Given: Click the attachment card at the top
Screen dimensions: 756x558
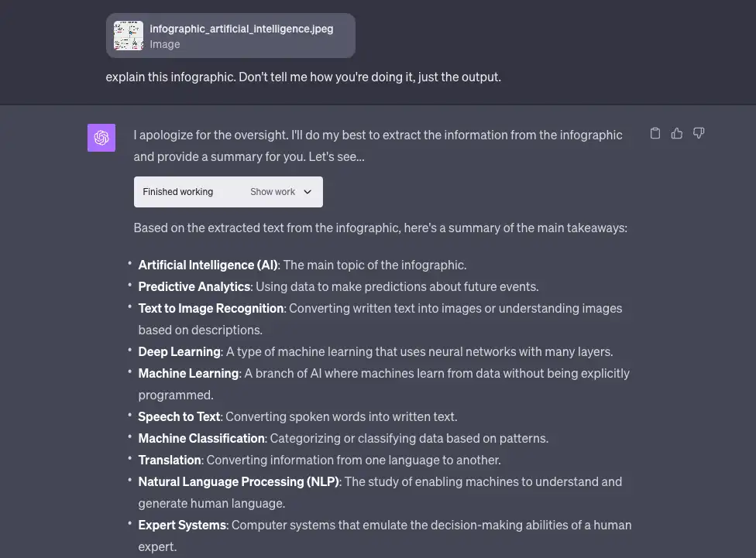Looking at the screenshot, I should click(230, 35).
